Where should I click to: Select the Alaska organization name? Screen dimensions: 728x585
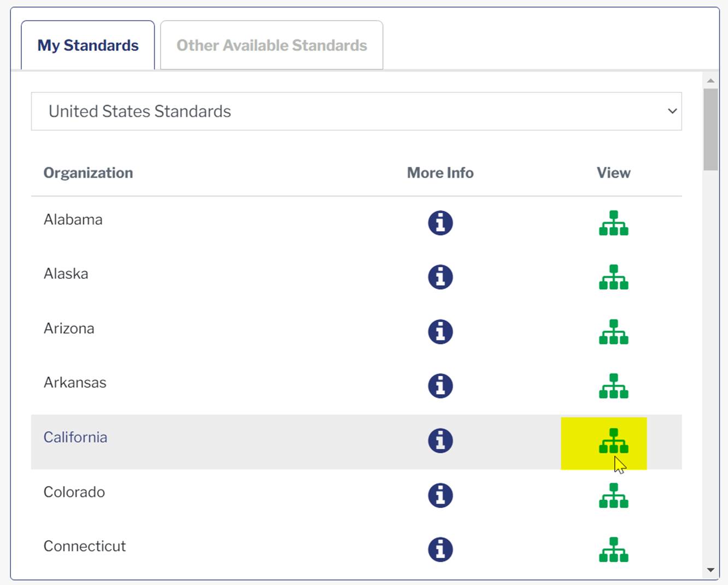pos(66,274)
